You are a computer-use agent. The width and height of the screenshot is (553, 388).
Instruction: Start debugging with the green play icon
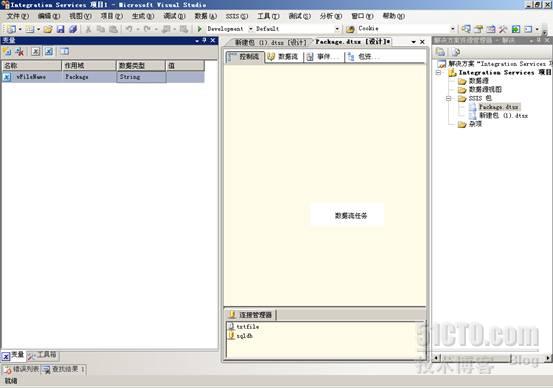(199, 29)
